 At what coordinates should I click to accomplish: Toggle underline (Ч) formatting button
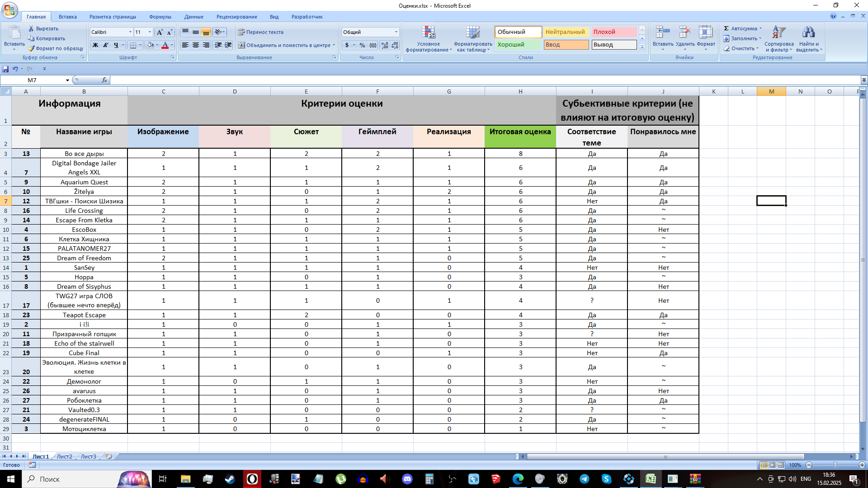[x=116, y=45]
